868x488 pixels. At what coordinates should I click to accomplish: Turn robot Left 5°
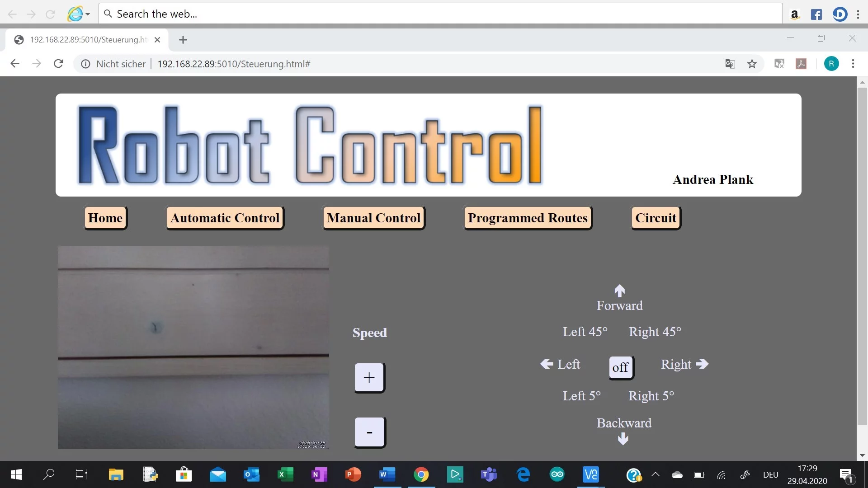581,396
